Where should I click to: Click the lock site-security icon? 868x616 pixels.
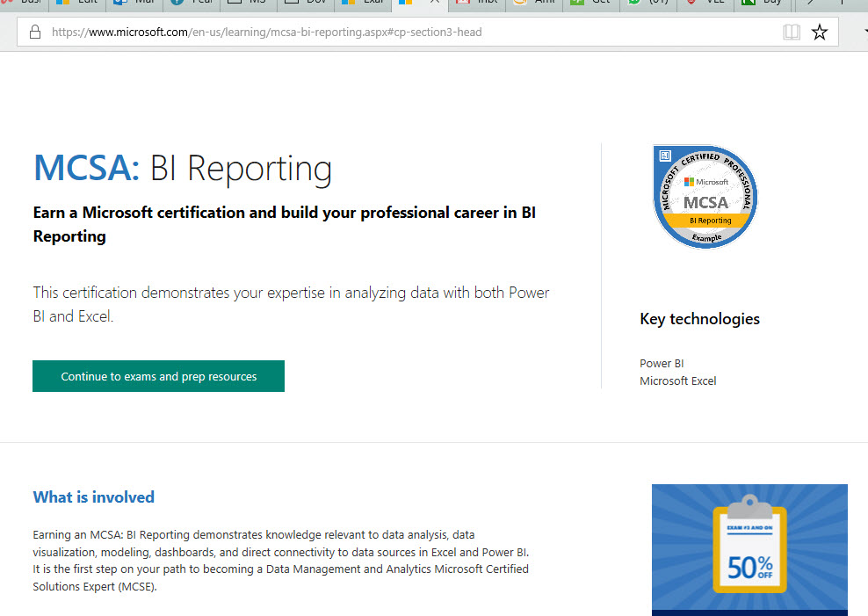point(35,33)
